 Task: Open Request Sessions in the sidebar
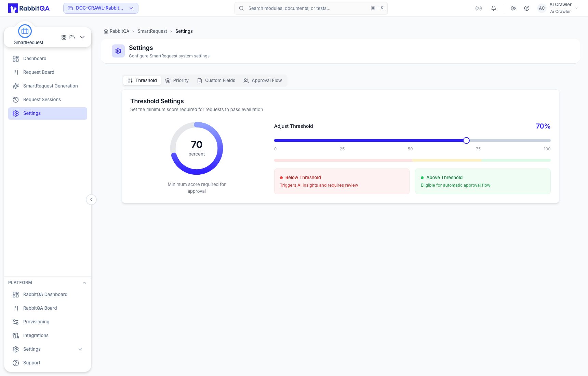(x=48, y=100)
